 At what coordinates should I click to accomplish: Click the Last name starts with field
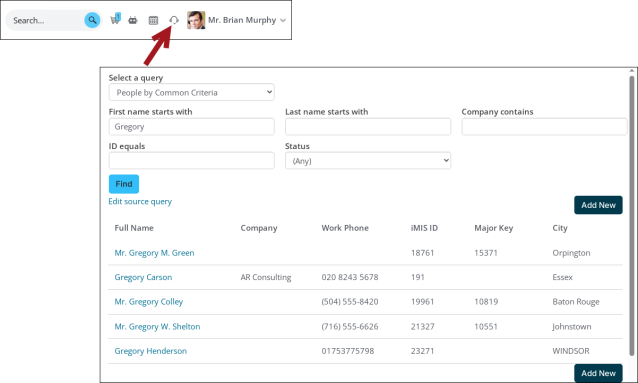point(368,127)
